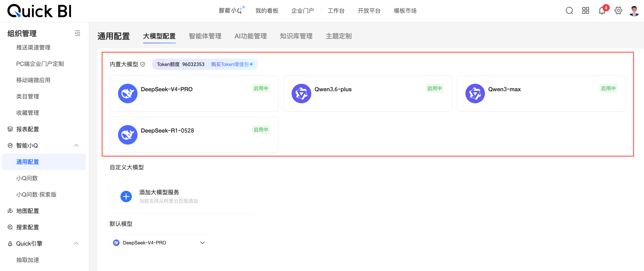This screenshot has width=644, height=271.
Task: Select 推送渠道管理 in the sidebar
Action: (x=33, y=47)
